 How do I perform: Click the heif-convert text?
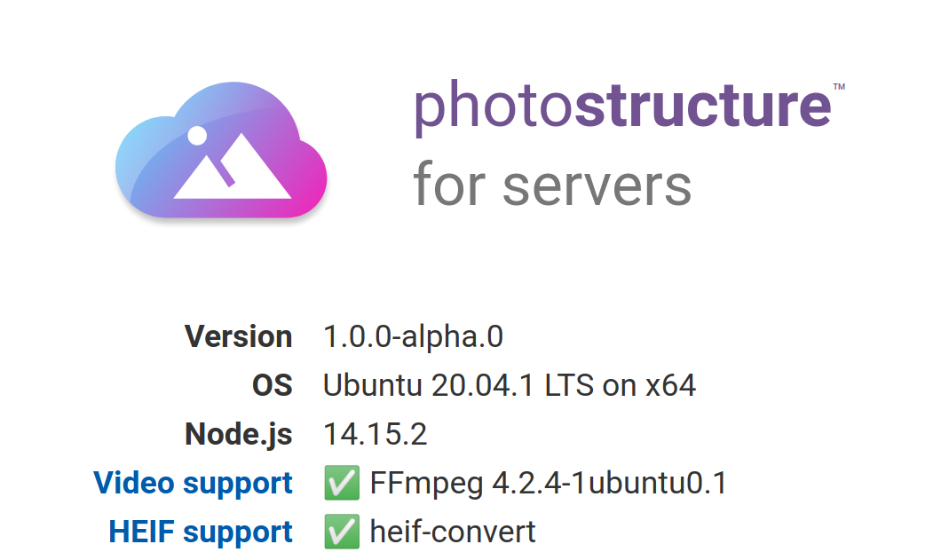coord(453,532)
